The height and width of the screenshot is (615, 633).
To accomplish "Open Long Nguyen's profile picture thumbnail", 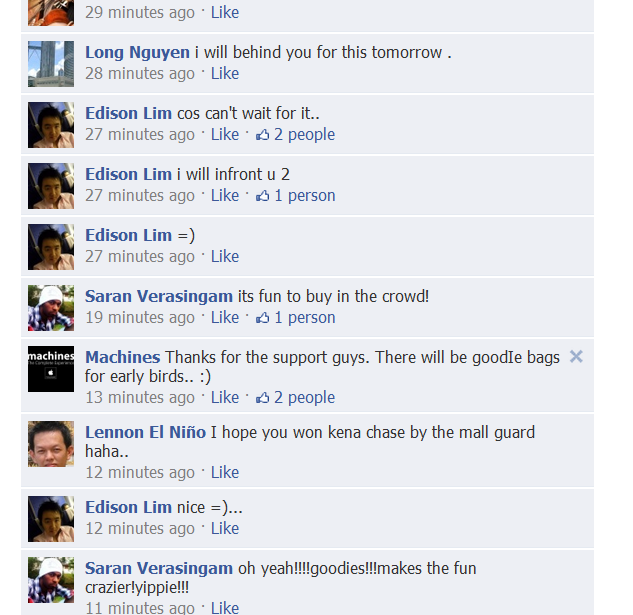I will 51,64.
